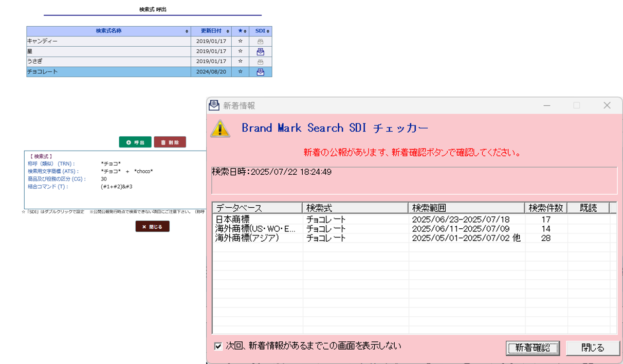
Task: Click the hit count 14
Action: (545, 229)
